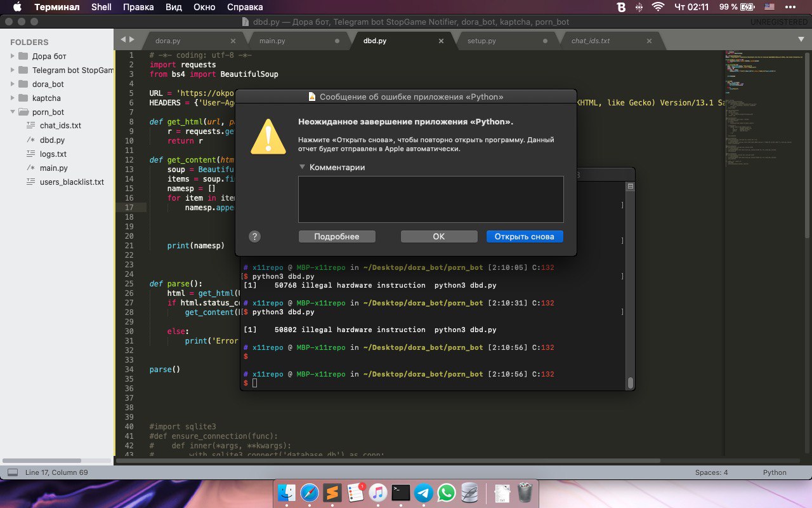The image size is (812, 508).
Task: Launch Safari from the Dock
Action: [x=310, y=493]
